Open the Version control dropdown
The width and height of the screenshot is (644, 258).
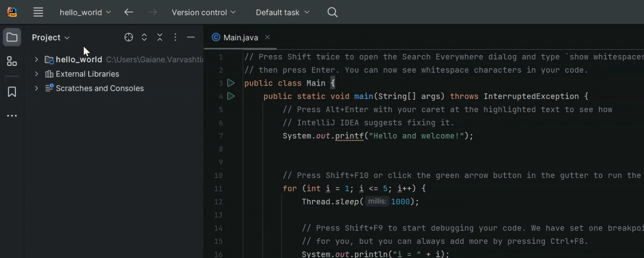(204, 12)
